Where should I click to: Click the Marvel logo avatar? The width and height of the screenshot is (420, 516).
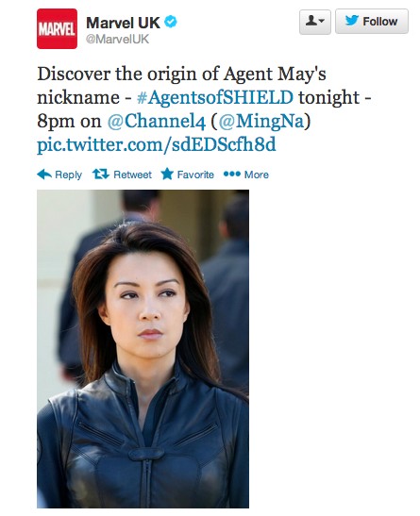pyautogui.click(x=57, y=29)
